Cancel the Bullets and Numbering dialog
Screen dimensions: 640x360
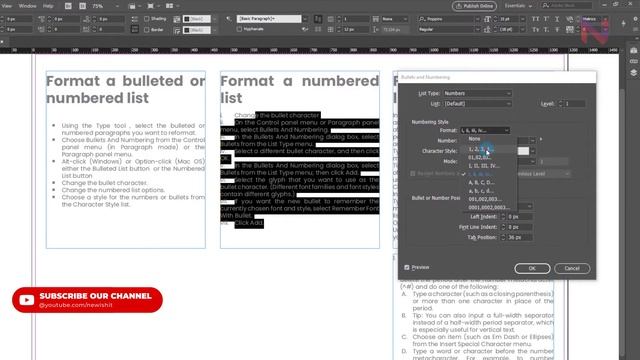(x=572, y=268)
